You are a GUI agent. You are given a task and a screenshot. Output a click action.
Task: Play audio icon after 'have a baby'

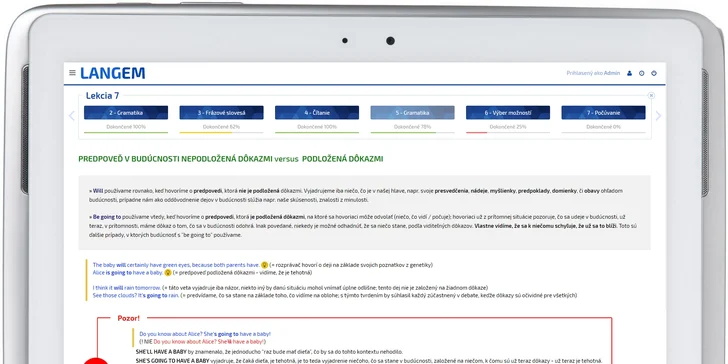pos(168,273)
